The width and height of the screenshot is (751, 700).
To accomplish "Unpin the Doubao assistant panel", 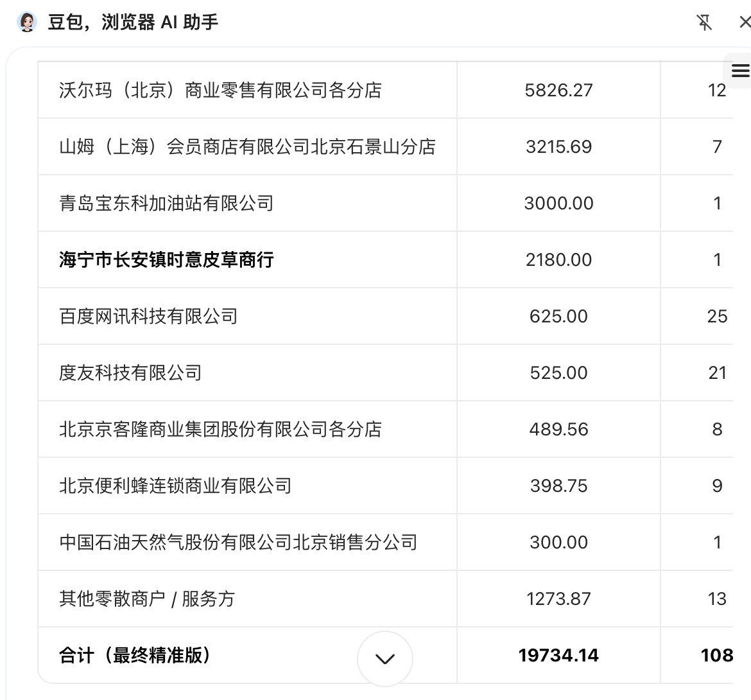I will click(x=704, y=22).
